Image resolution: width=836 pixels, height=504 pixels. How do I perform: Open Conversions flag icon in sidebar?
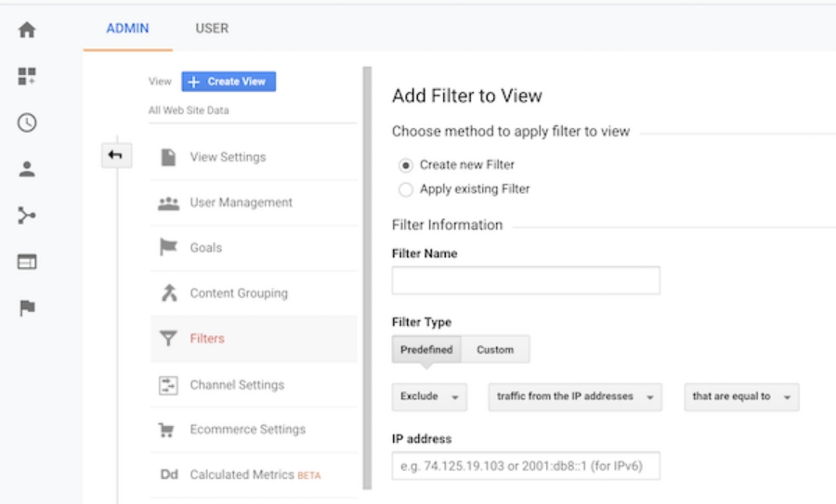[x=27, y=308]
